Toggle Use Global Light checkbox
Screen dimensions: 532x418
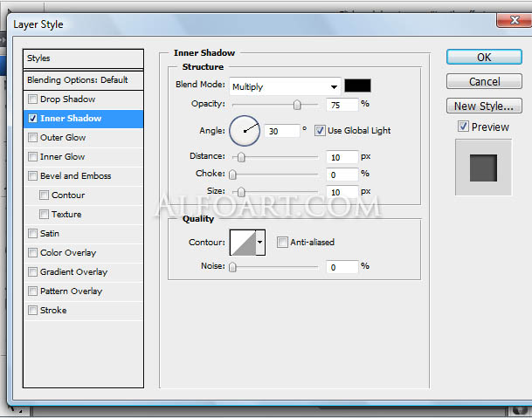point(320,131)
